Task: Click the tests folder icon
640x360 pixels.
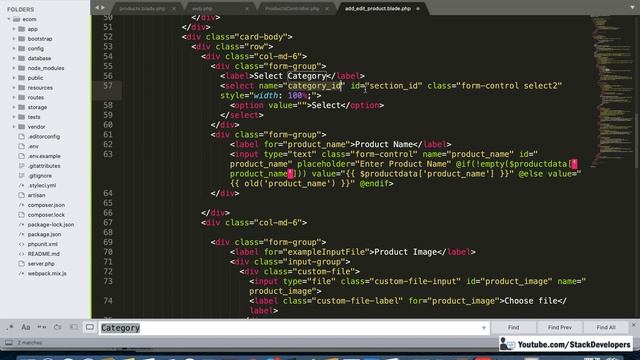Action: click(22, 117)
